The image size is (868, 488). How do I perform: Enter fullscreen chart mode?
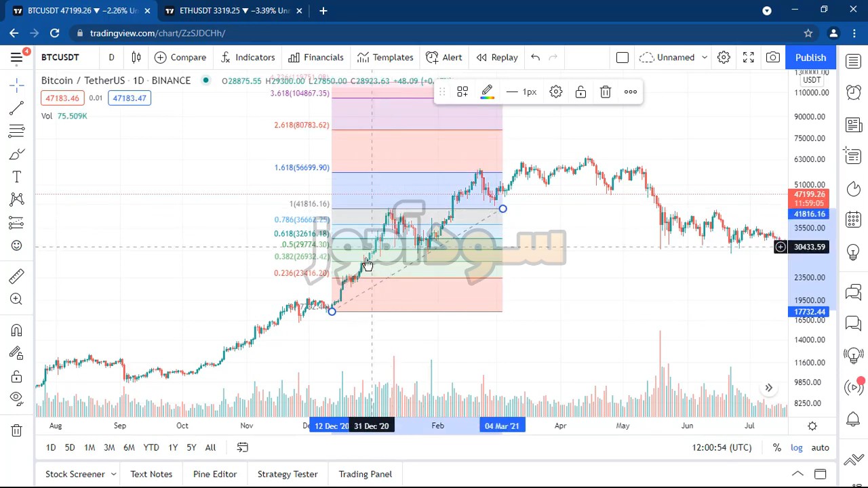(749, 58)
